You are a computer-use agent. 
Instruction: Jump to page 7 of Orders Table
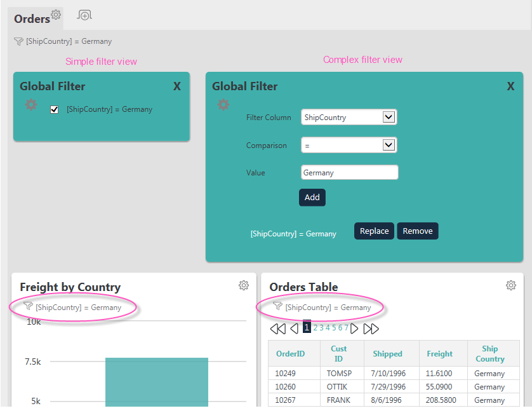(x=346, y=328)
